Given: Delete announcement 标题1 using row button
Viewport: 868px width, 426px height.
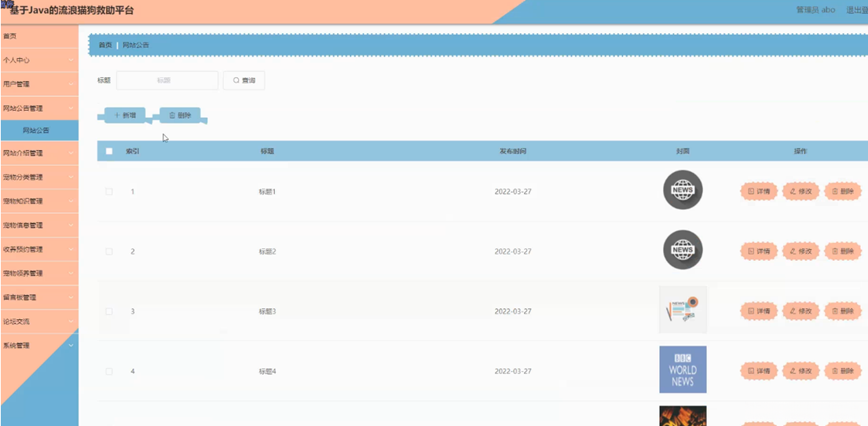Looking at the screenshot, I should pyautogui.click(x=843, y=191).
